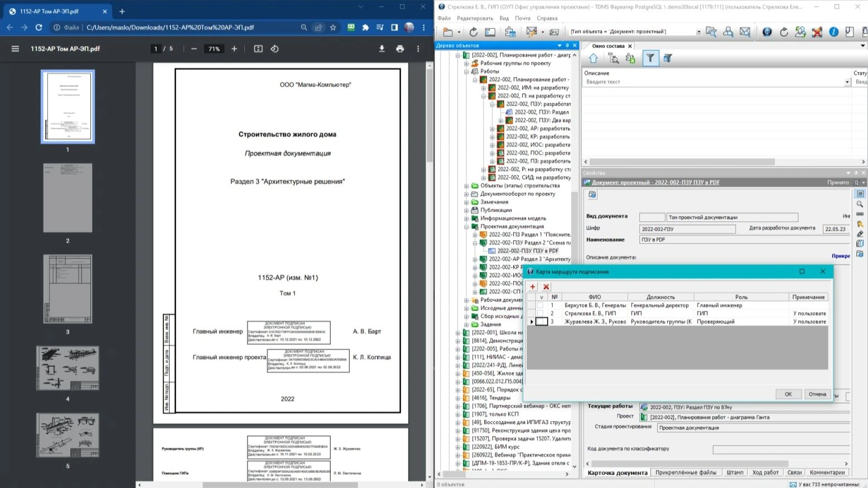Check the box for Беркутов Б. В. row

coord(541,305)
